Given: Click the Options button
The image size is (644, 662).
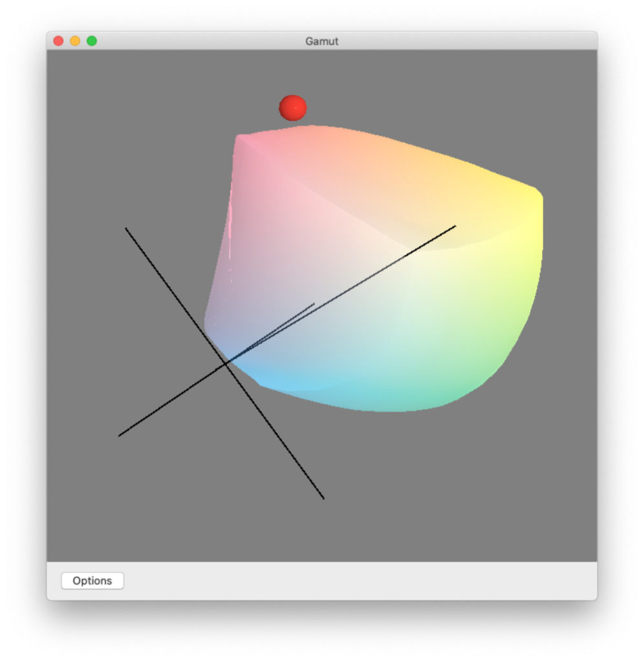Looking at the screenshot, I should click(92, 581).
